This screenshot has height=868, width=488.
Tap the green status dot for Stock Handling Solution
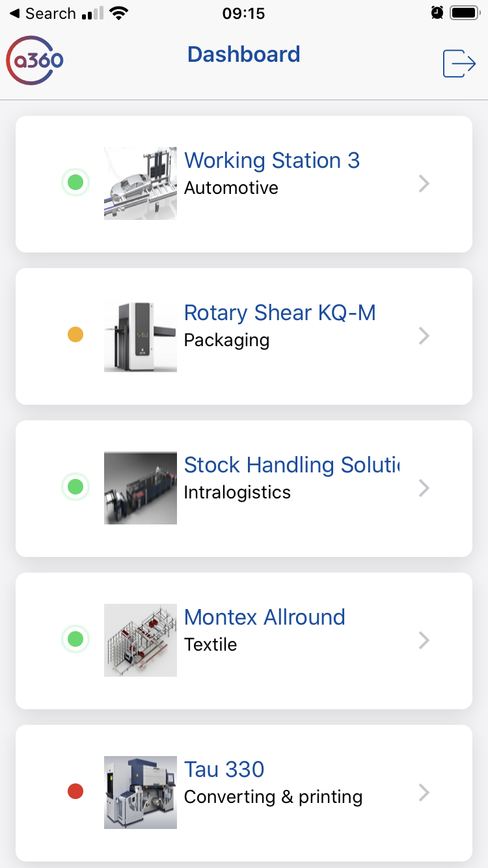tap(75, 487)
